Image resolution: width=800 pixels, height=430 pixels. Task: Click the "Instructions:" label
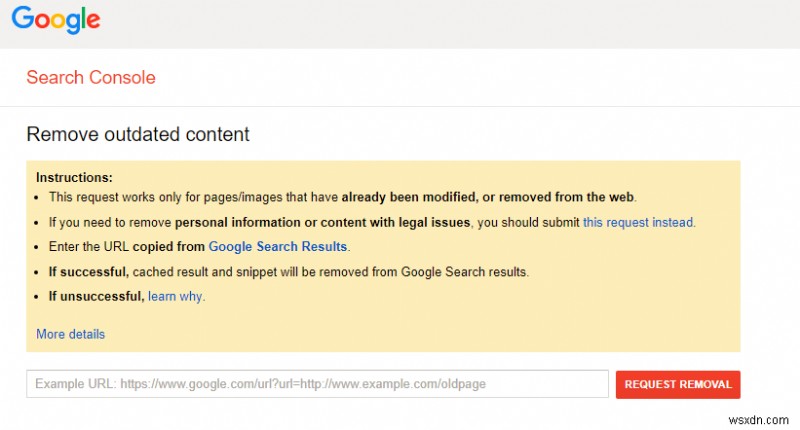[74, 177]
